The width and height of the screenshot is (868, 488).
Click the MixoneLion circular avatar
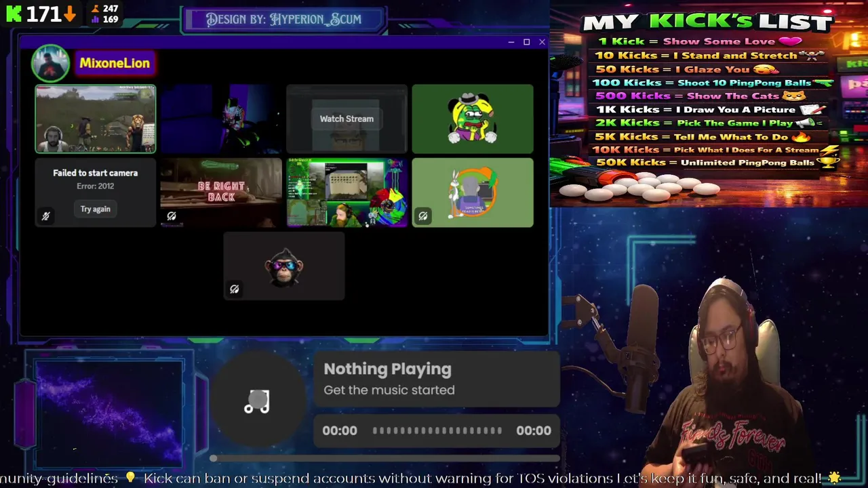coord(50,63)
